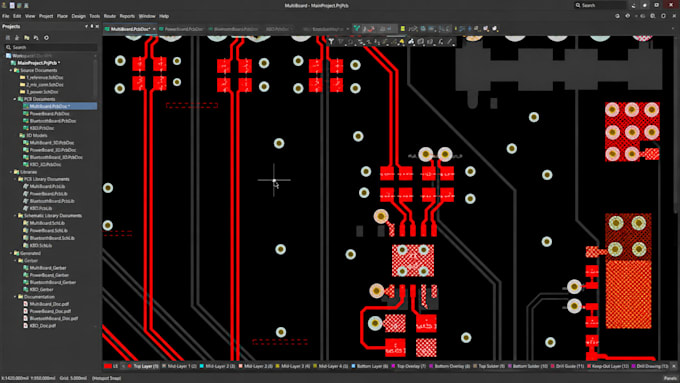Collapse the PCB Documents folder arrow
Viewport: 680px width, 383px height.
tap(15, 99)
